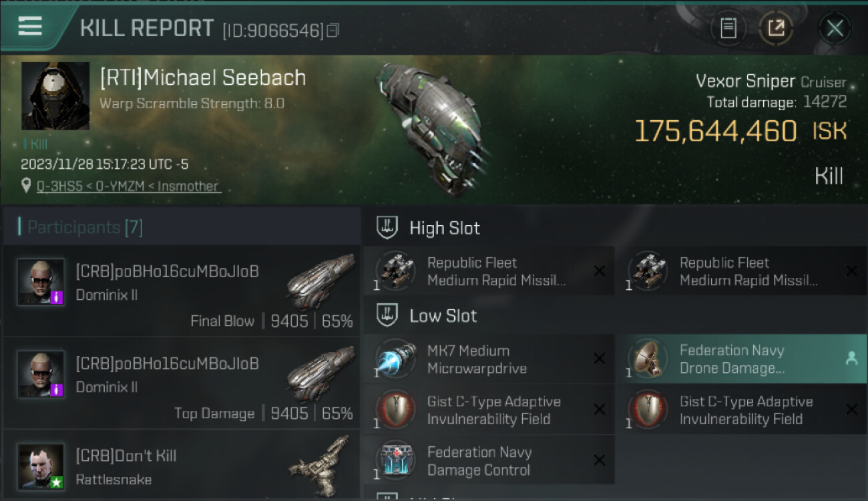
Task: Open the kill report notes icon
Action: point(728,28)
